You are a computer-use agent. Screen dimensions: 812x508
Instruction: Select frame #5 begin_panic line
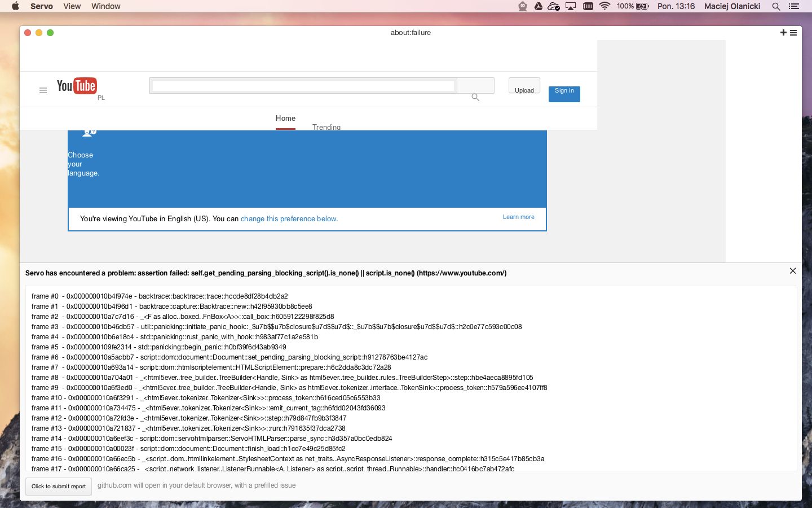[159, 347]
